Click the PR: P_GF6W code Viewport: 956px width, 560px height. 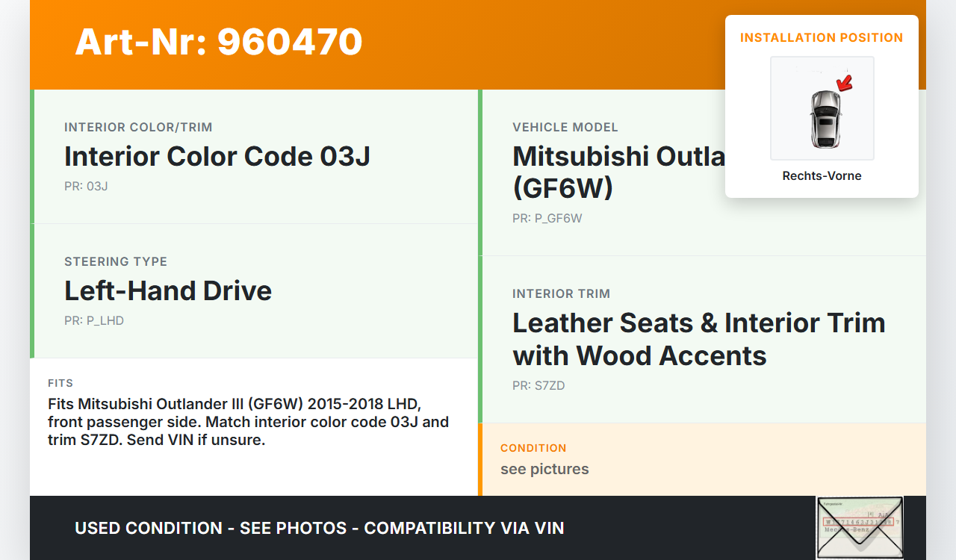(547, 218)
